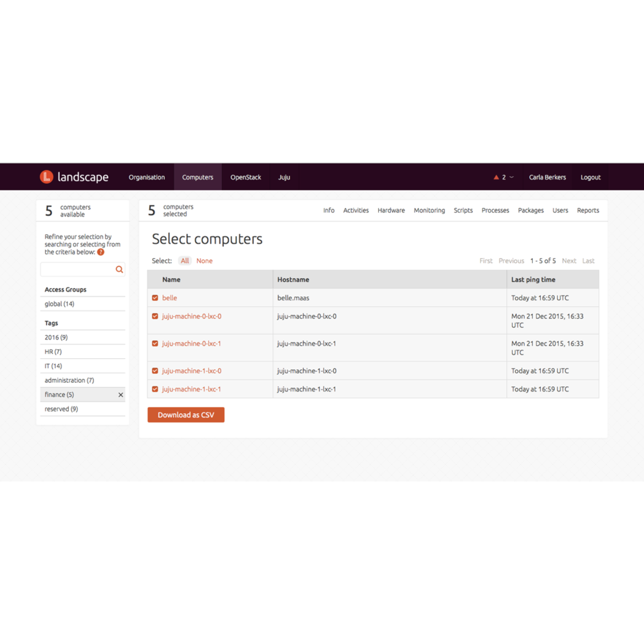The width and height of the screenshot is (644, 644).
Task: Switch to the Packages sub-tab
Action: point(531,210)
